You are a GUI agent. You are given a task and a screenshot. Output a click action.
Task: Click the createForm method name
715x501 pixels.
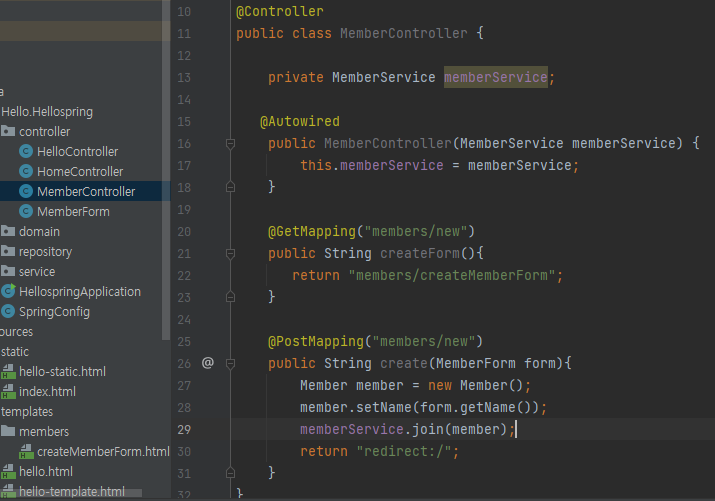(420, 253)
